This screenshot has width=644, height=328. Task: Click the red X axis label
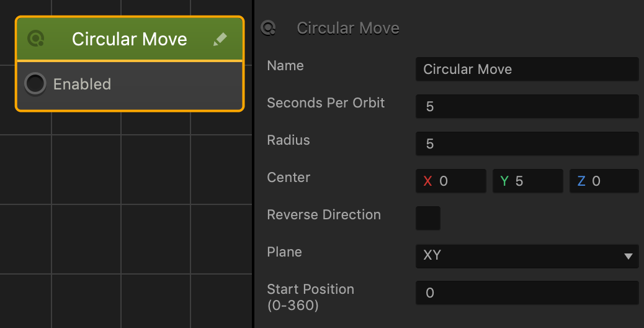(x=427, y=181)
